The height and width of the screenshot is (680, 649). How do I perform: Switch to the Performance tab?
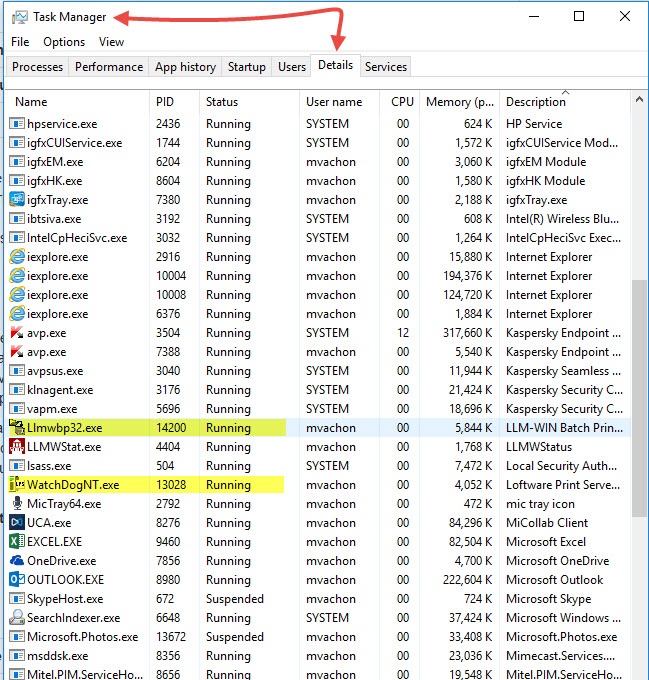(109, 67)
